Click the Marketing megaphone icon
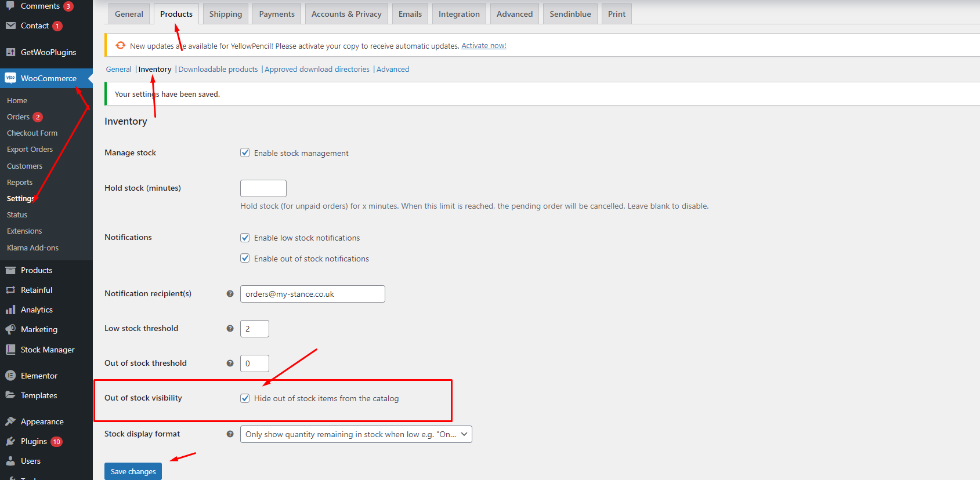The image size is (980, 480). point(10,329)
